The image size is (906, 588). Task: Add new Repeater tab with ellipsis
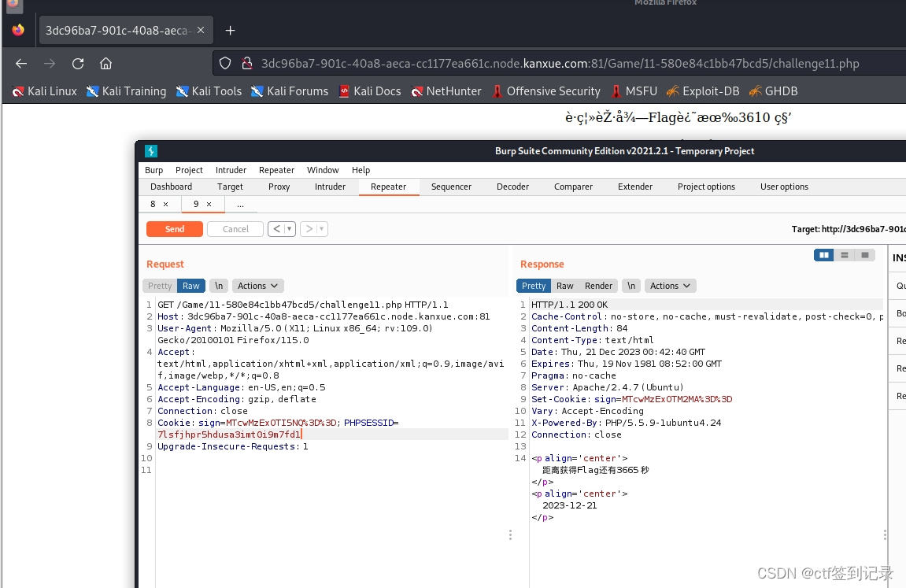pyautogui.click(x=240, y=205)
